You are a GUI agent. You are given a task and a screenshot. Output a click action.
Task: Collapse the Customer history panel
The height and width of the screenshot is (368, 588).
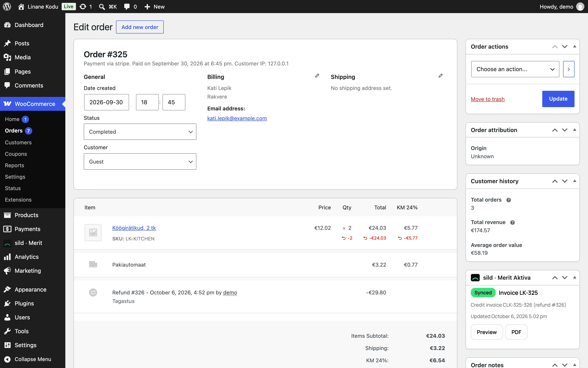click(575, 181)
